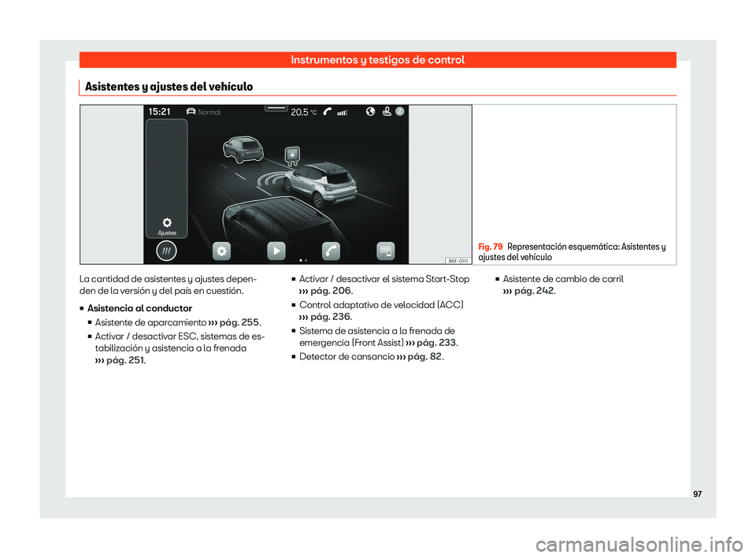Tap the round menu button with three slashes
The image size is (756, 558).
point(166,251)
